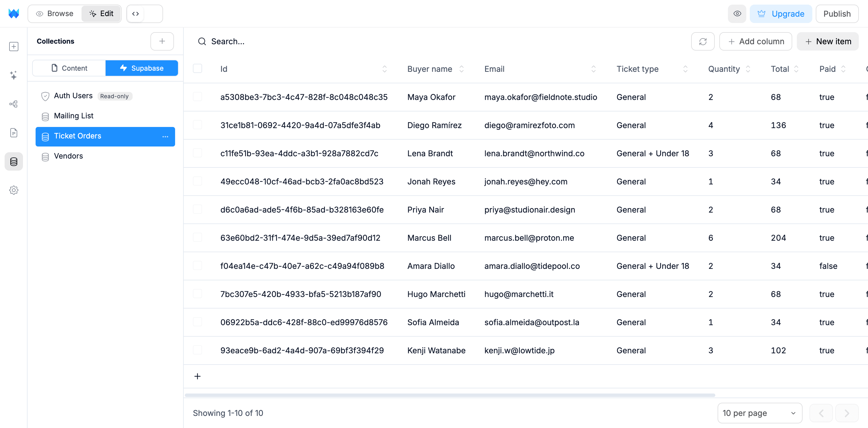Select the Diego Ramírez row checkbox
Screen dimensions: 868x428
[x=197, y=125]
